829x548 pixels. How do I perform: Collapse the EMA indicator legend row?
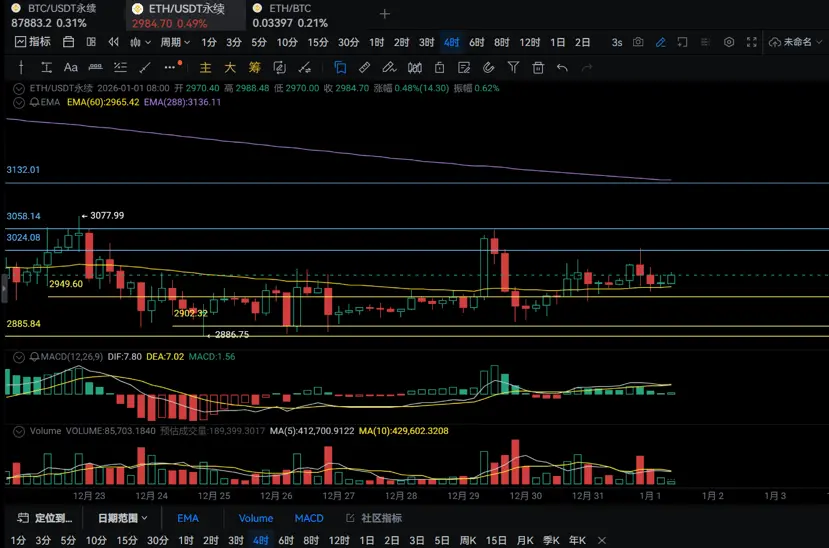[x=19, y=103]
